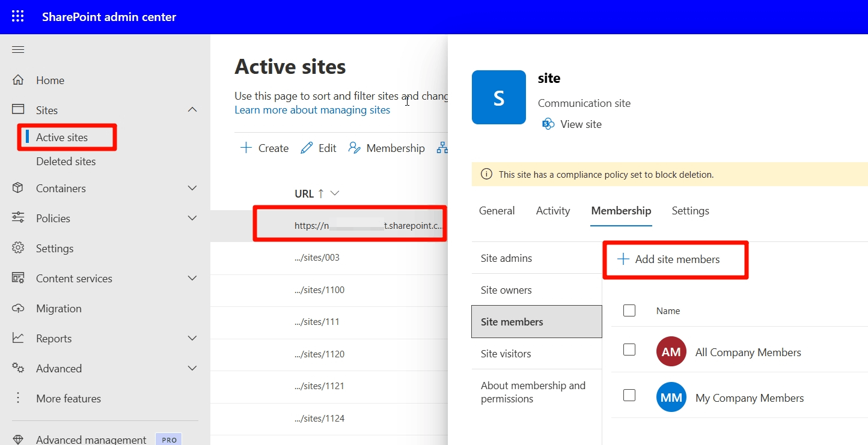The width and height of the screenshot is (868, 445).
Task: Click the Home house icon
Action: pos(18,80)
